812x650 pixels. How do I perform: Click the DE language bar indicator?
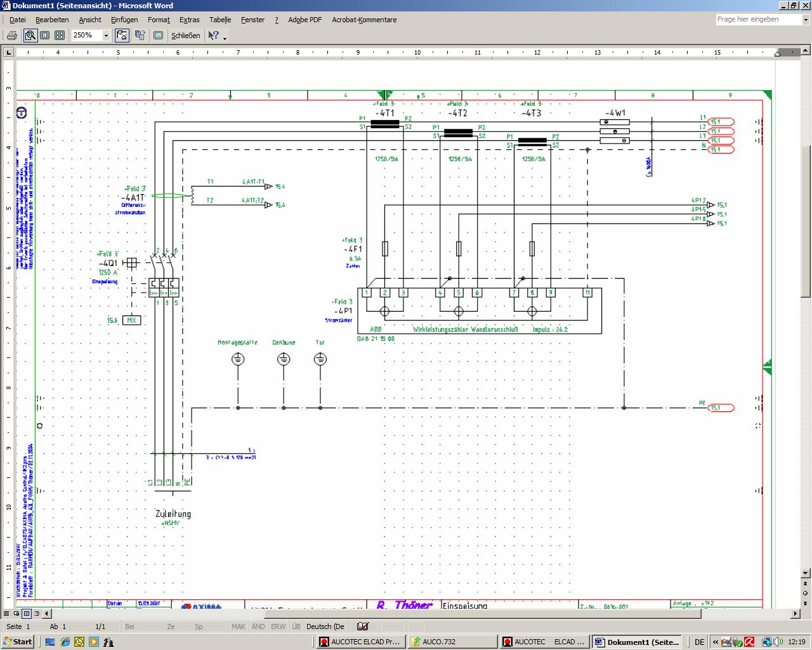[x=700, y=642]
